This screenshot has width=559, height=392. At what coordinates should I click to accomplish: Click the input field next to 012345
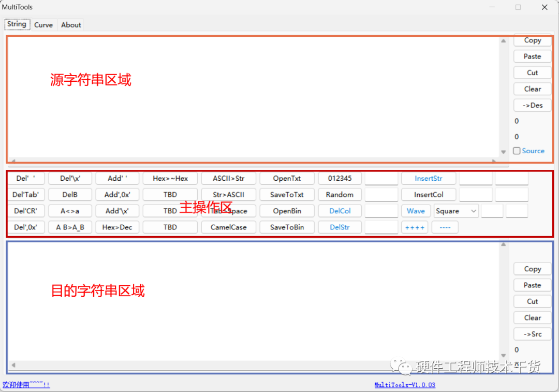[x=381, y=178]
